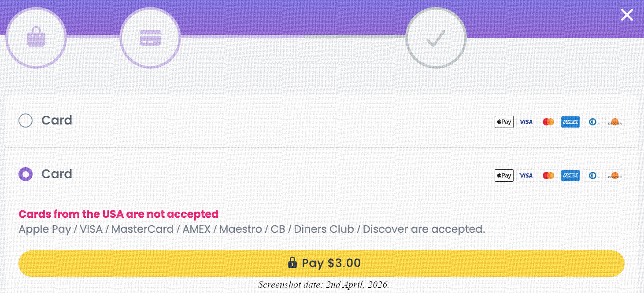Click AMEX logo in the selected Card row

click(570, 176)
